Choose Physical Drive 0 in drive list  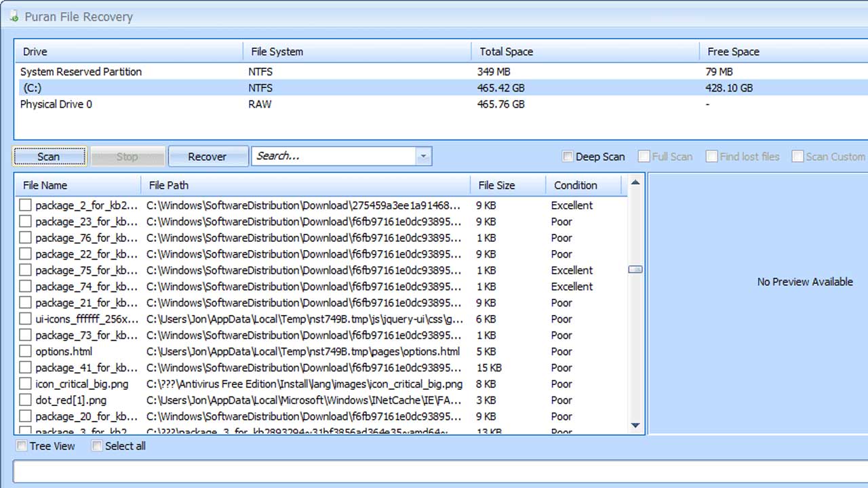pos(56,104)
